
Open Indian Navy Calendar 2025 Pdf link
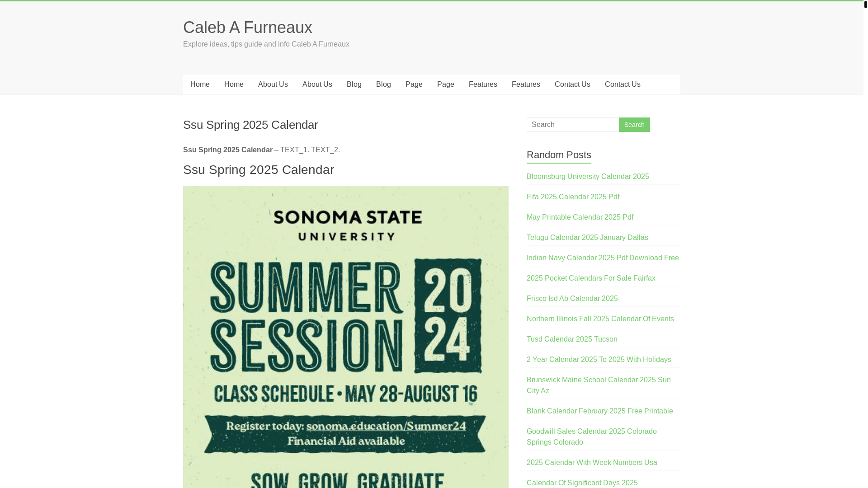pos(603,258)
